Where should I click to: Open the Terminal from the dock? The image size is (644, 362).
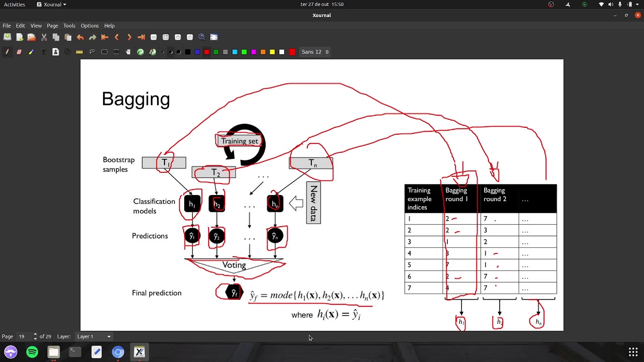75,352
